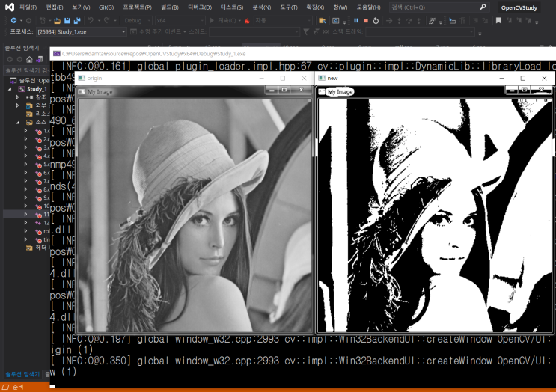Open the 디버그(D) menu
The image size is (556, 392).
click(x=200, y=7)
